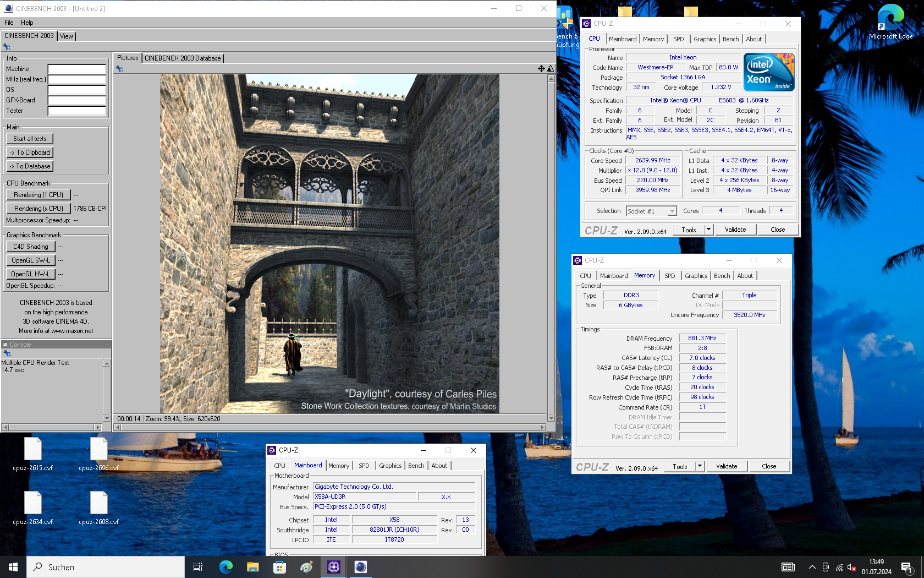Click the network tray icon
The height and width of the screenshot is (578, 924).
[839, 567]
